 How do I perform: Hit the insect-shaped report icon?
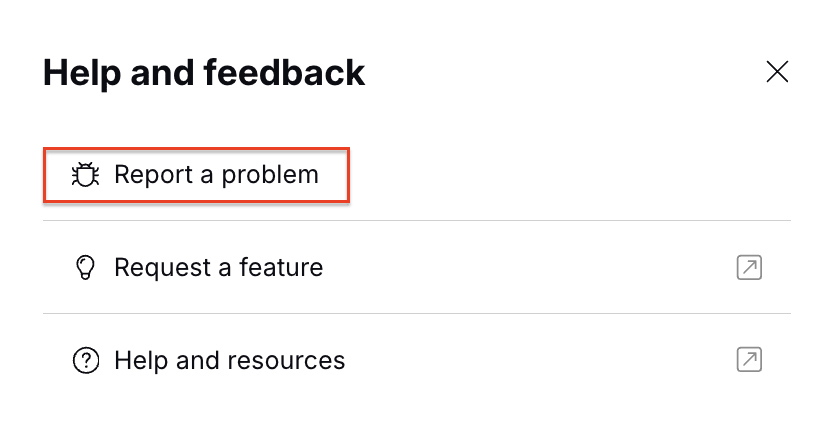tap(86, 176)
